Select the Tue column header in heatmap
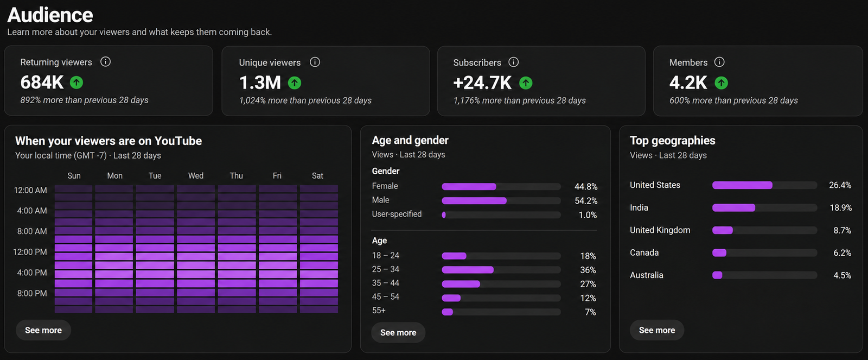 [155, 176]
